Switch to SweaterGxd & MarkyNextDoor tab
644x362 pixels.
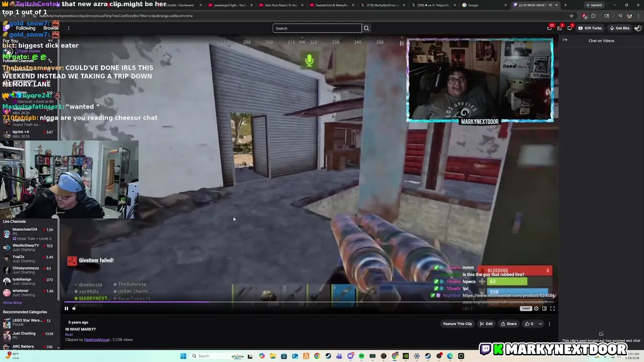pyautogui.click(x=332, y=5)
